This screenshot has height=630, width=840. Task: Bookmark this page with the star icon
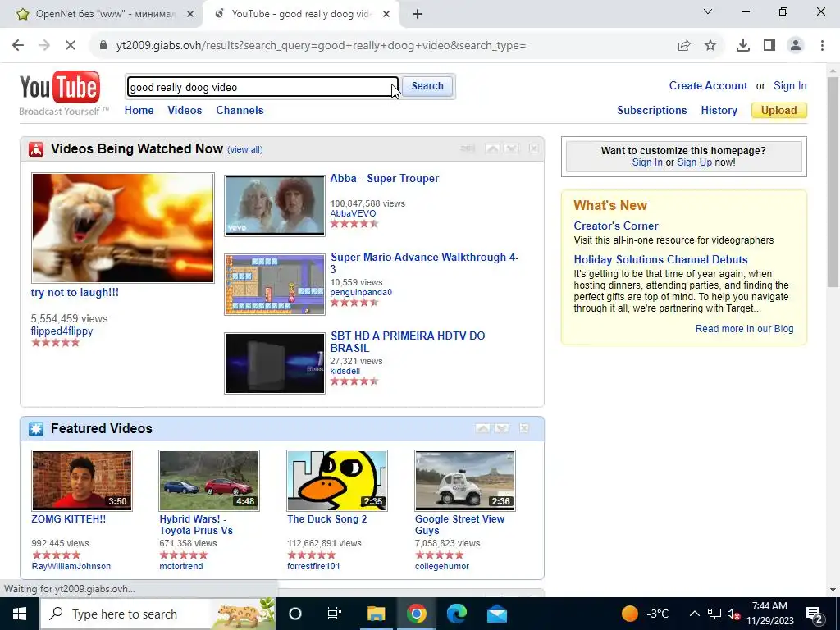pos(710,46)
